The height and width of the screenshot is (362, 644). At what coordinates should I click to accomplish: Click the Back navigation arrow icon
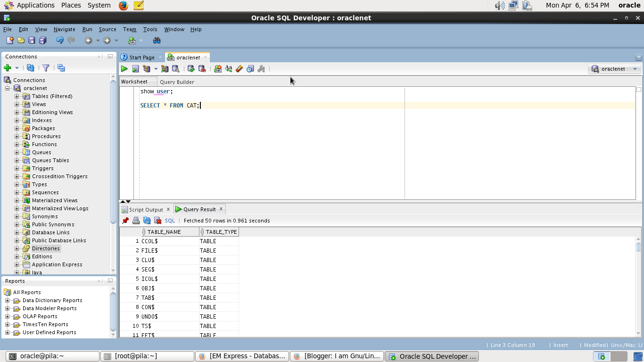pyautogui.click(x=88, y=41)
